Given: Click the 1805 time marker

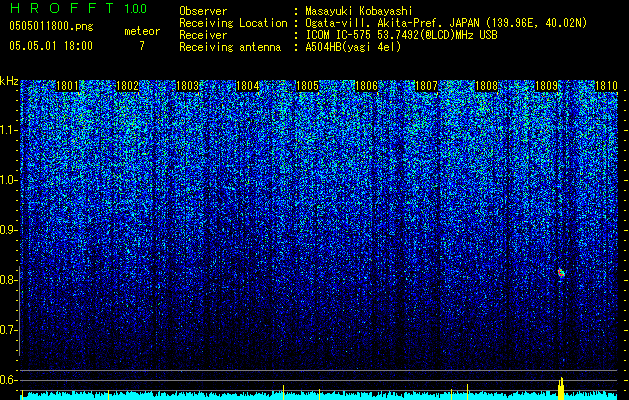Looking at the screenshot, I should coord(307,86).
